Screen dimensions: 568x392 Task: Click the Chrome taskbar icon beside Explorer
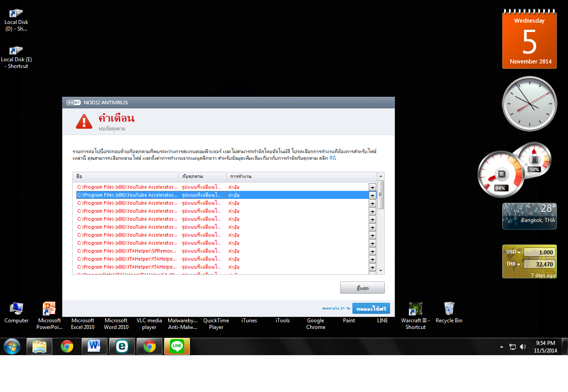pos(67,346)
